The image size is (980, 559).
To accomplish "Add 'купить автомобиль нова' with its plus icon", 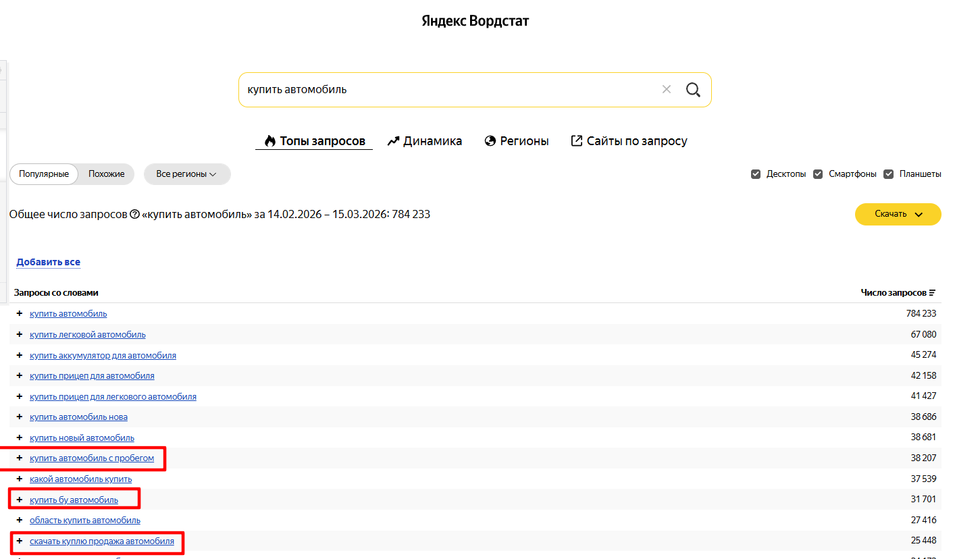I will pos(20,417).
